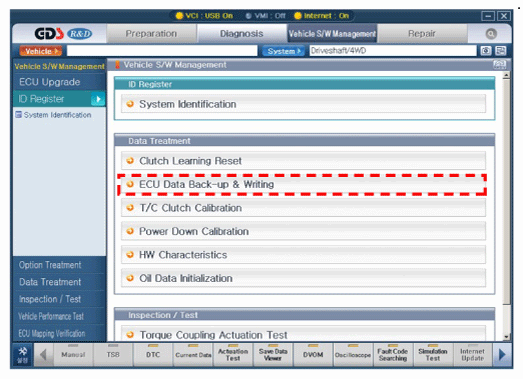Open Fault Code Searching

coord(393,355)
